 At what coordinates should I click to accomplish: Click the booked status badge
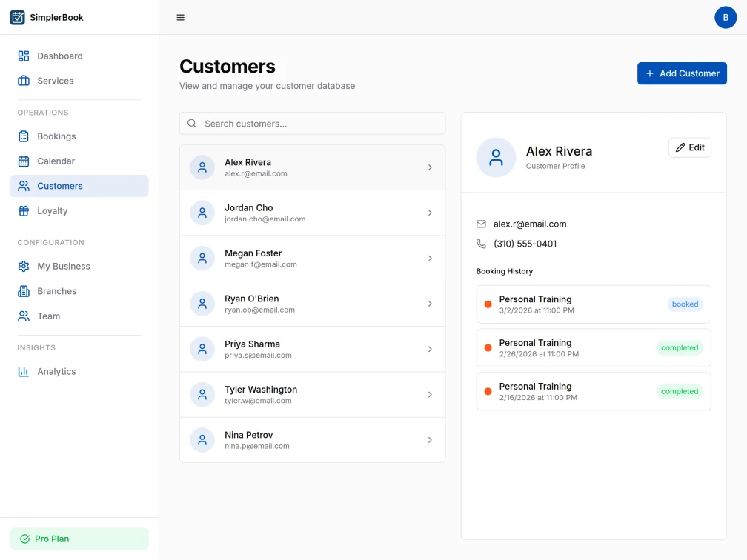click(x=685, y=304)
